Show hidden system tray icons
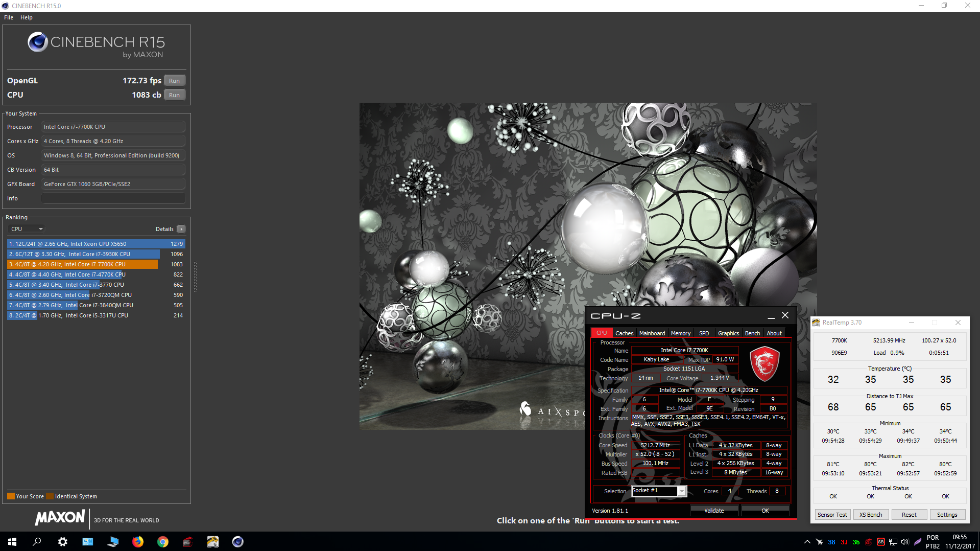The height and width of the screenshot is (551, 980). coord(807,542)
